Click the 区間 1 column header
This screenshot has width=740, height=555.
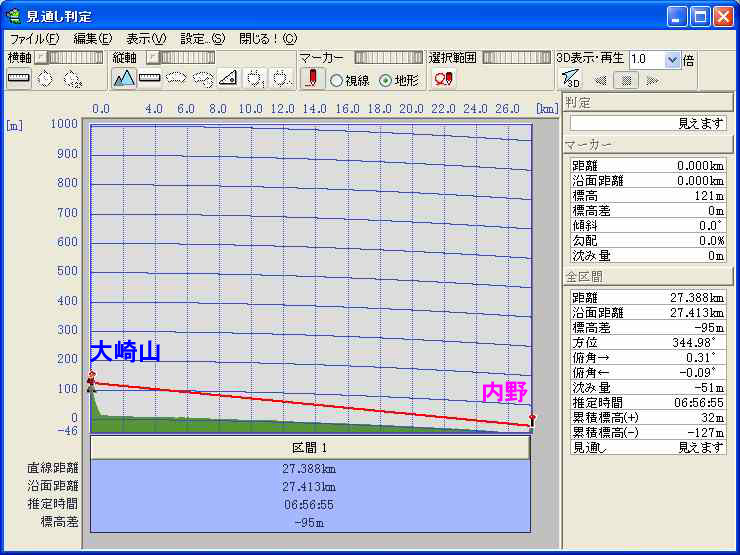click(x=310, y=447)
